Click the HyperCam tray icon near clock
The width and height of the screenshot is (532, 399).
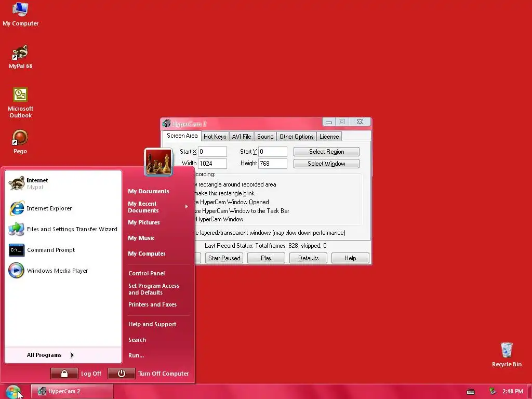coord(493,391)
